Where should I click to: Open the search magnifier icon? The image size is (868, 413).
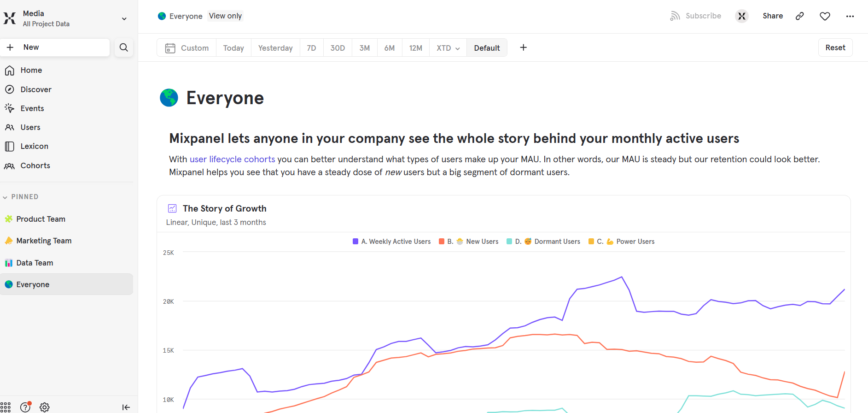click(124, 47)
